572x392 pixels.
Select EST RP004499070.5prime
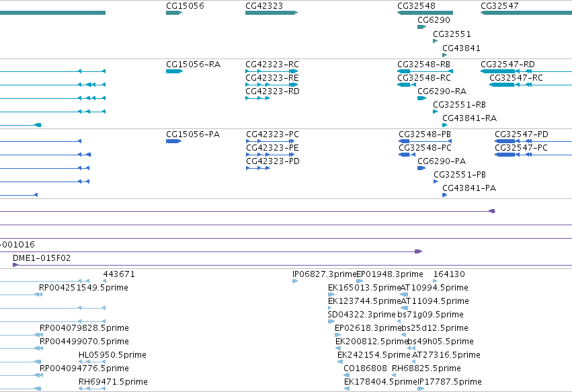coord(84,342)
